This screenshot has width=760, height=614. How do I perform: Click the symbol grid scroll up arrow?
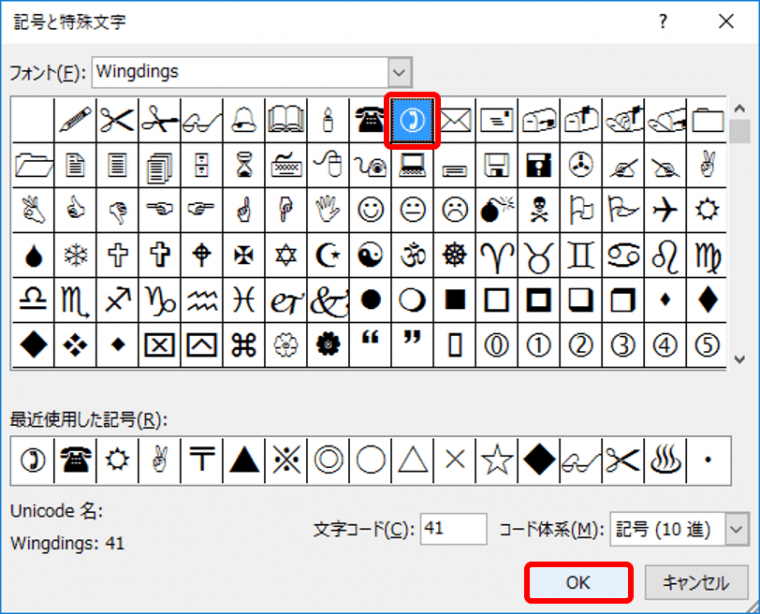(x=740, y=109)
